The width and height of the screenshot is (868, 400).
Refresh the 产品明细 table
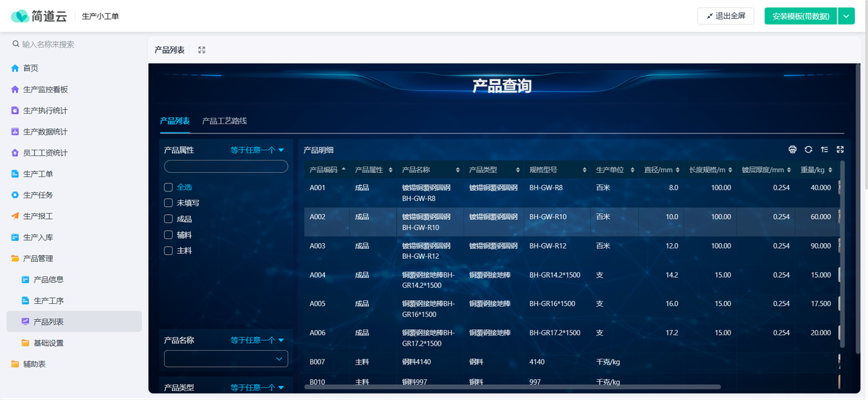pos(808,150)
